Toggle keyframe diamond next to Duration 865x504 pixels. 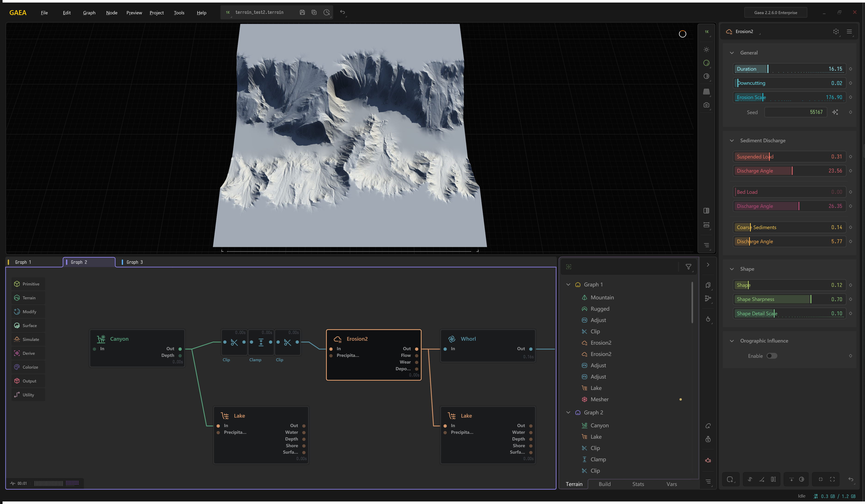coord(851,69)
